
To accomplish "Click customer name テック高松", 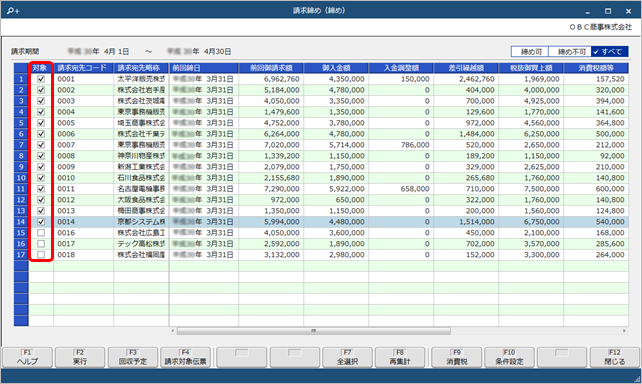I will point(141,244).
